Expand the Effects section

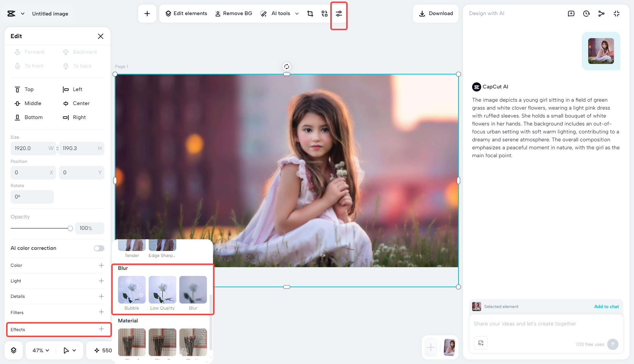click(101, 329)
